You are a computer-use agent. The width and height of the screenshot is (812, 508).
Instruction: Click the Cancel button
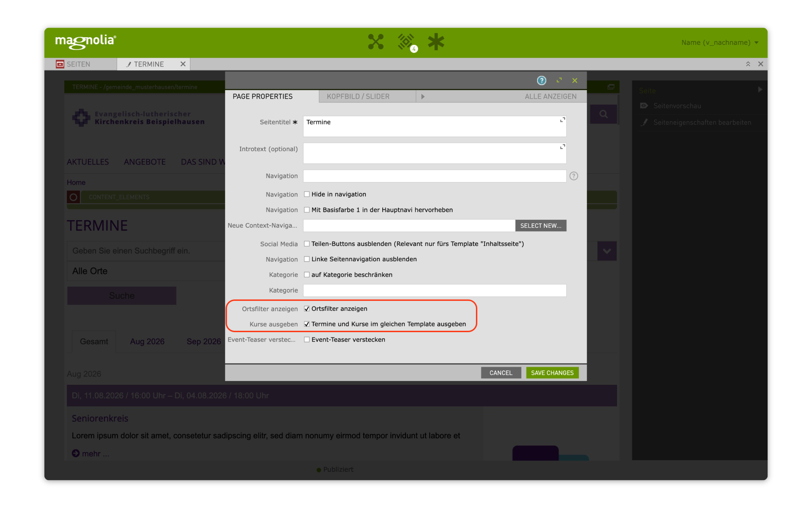coord(501,373)
